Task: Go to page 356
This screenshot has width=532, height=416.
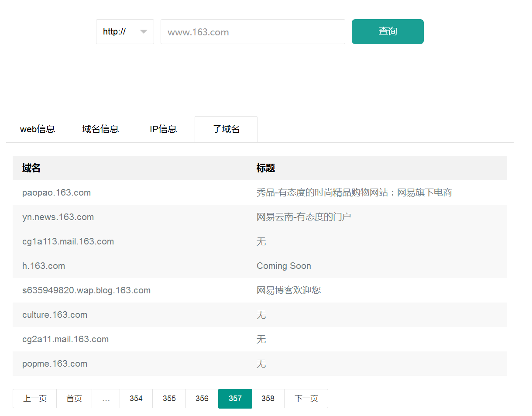Action: coord(202,399)
